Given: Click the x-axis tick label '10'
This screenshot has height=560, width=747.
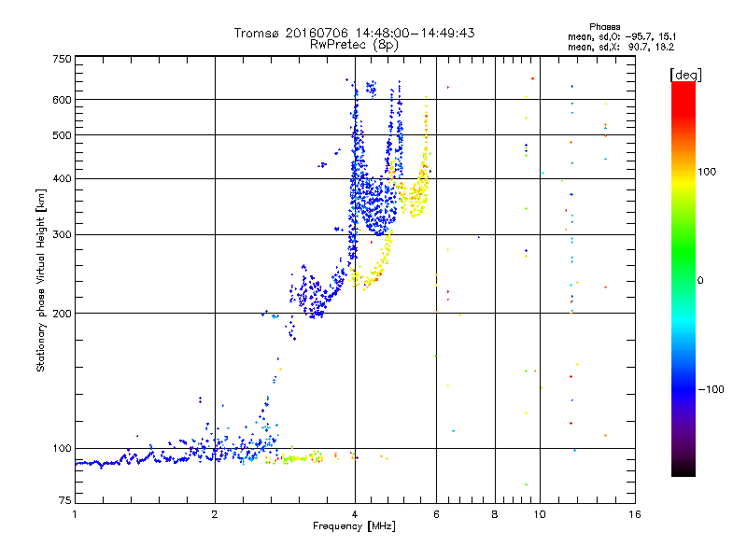Looking at the screenshot, I should point(540,514).
